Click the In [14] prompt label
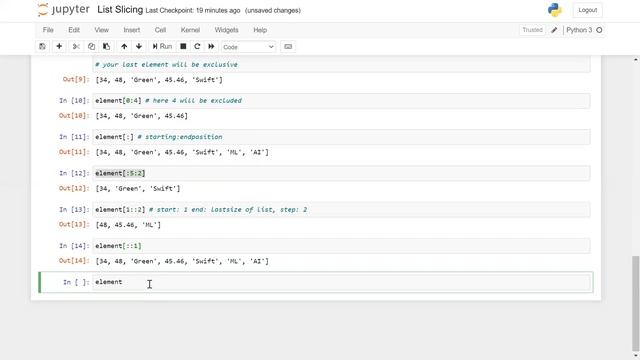 click(x=74, y=246)
